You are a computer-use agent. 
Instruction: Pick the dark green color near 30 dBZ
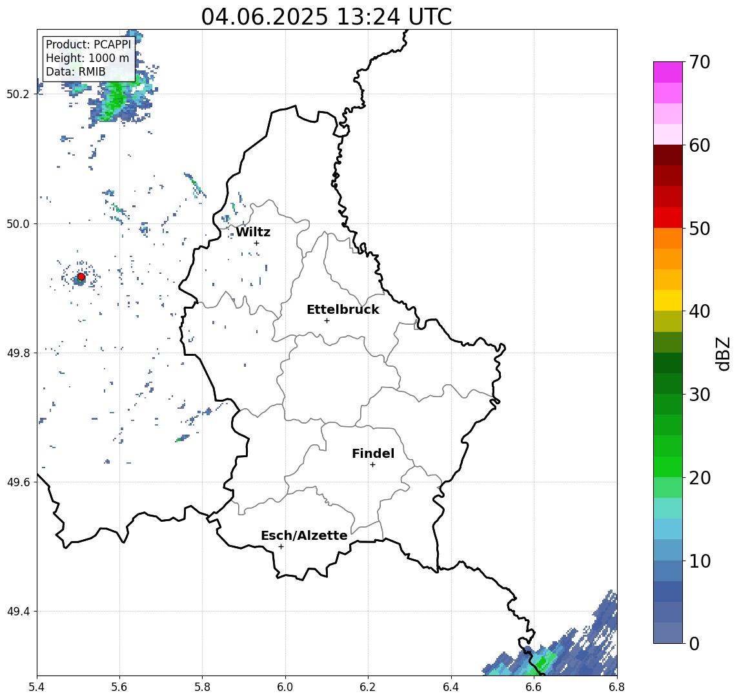(668, 384)
